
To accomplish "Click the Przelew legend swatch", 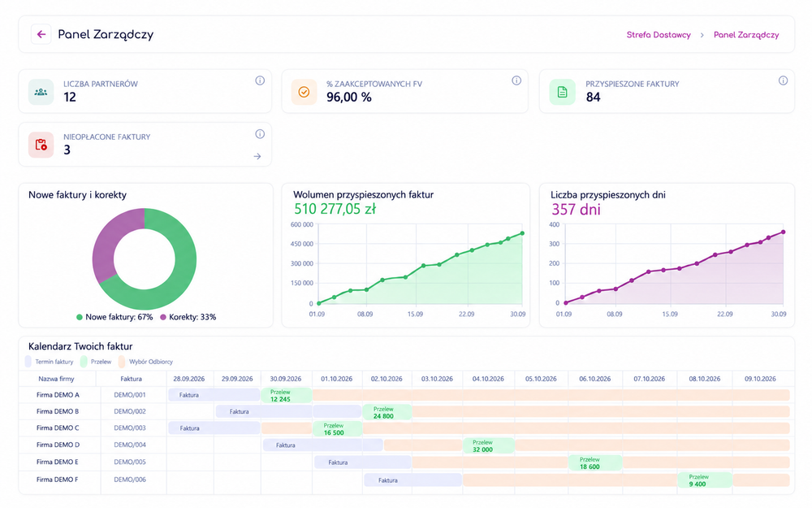I will point(84,362).
